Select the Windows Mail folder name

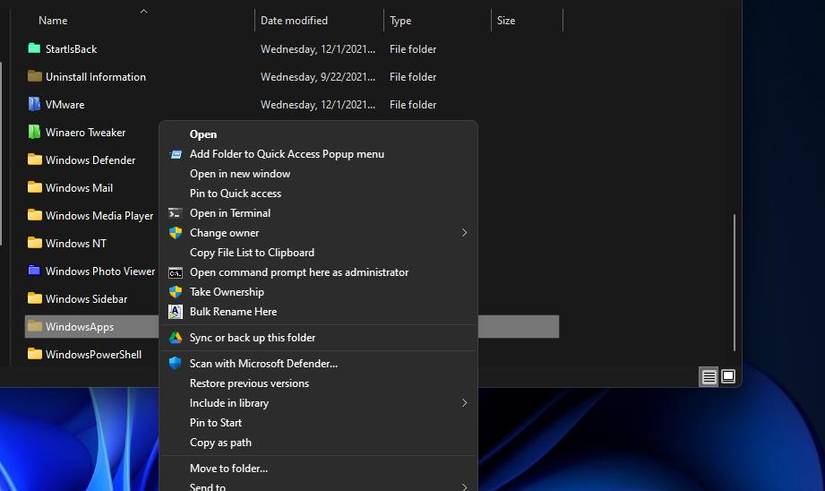pos(79,188)
